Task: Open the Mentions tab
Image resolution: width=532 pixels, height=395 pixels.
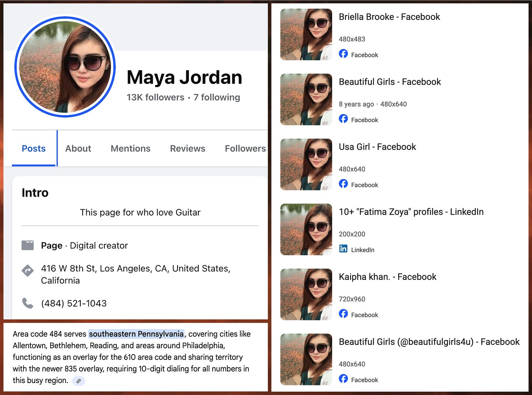Action: (130, 148)
